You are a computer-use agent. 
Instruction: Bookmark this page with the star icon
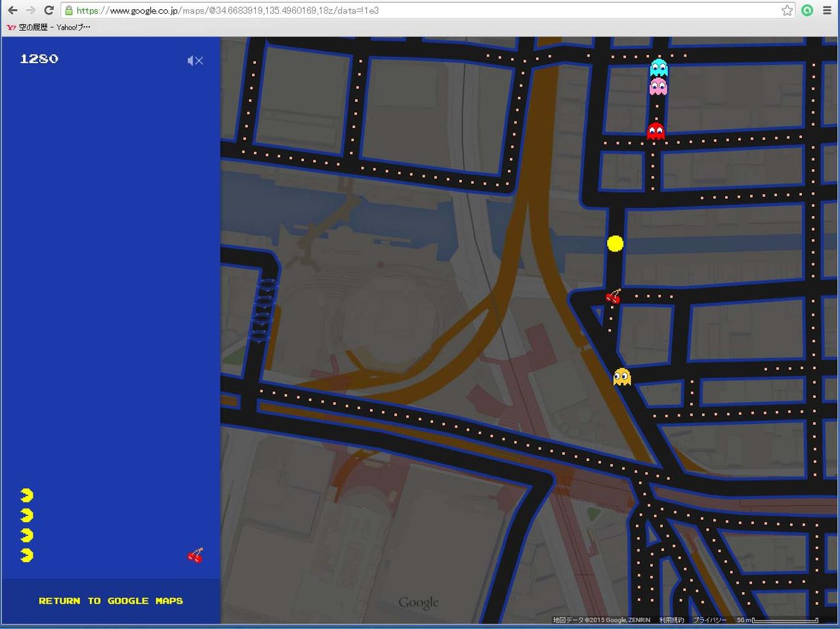coord(787,11)
